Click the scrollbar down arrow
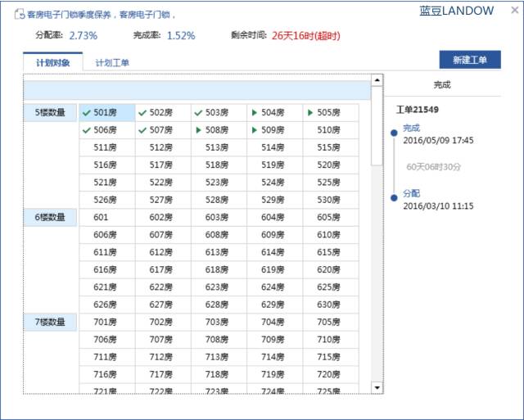The width and height of the screenshot is (524, 420). click(377, 387)
